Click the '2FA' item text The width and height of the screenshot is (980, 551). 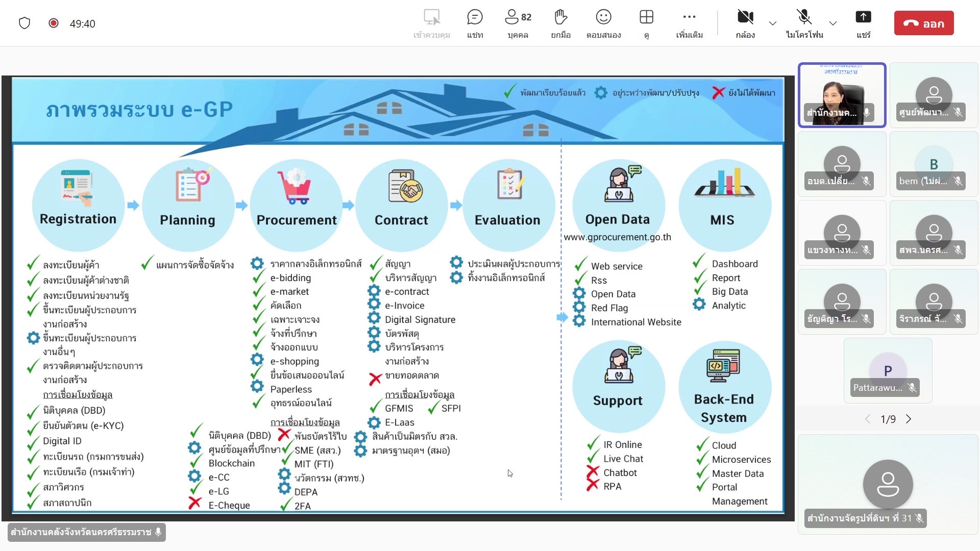(x=302, y=506)
